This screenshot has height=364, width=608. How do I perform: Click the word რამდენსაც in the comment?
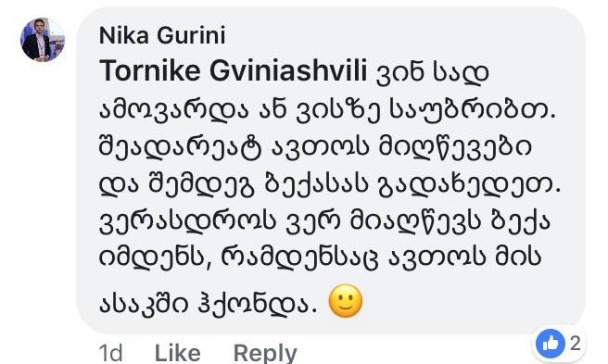299,257
